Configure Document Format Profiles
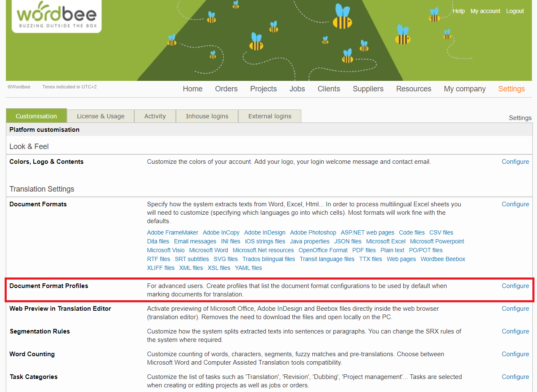Image resolution: width=537 pixels, height=392 pixels. [515, 286]
